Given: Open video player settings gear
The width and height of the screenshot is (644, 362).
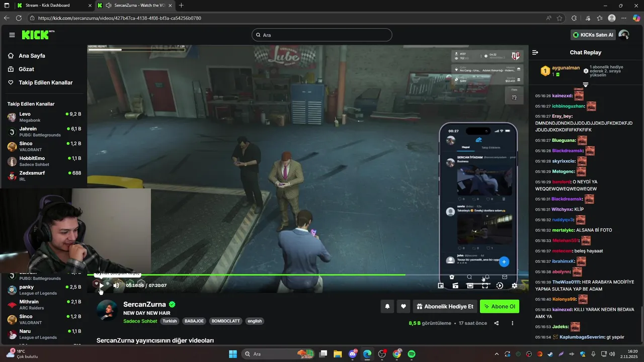Looking at the screenshot, I should point(514,286).
